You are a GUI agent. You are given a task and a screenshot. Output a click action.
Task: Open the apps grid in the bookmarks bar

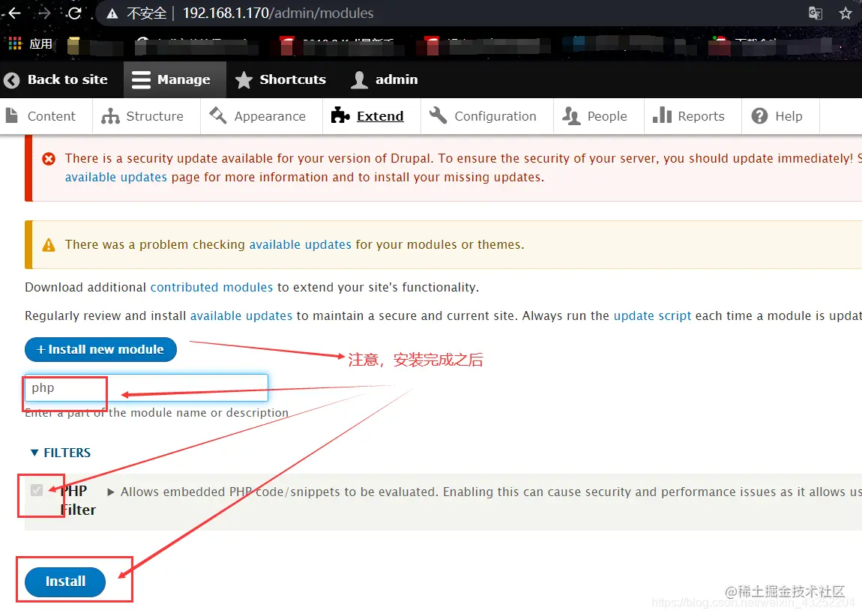(15, 43)
